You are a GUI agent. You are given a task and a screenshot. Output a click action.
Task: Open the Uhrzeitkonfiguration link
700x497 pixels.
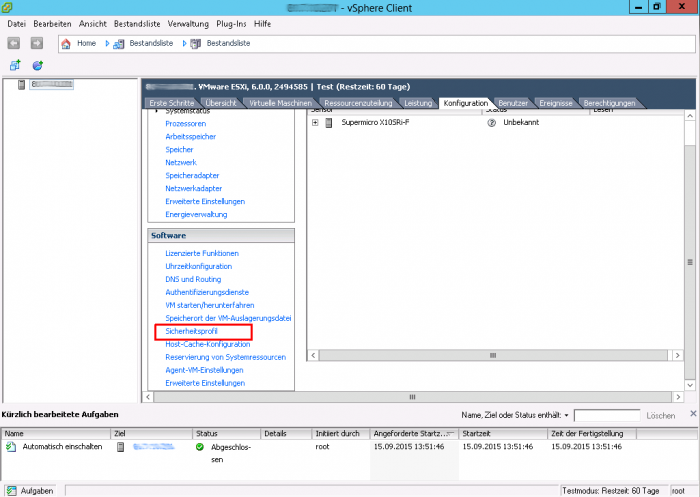tap(199, 266)
